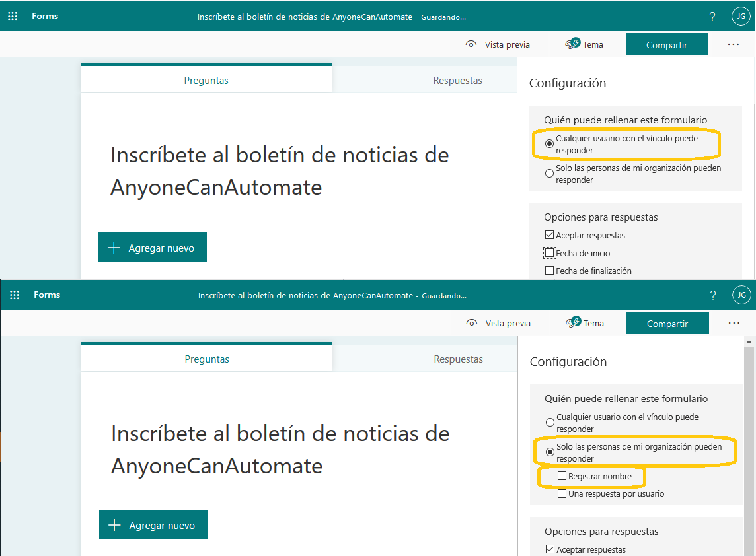Click form title heading in top window
Viewport: 756px width, 556px height.
pyautogui.click(x=280, y=171)
